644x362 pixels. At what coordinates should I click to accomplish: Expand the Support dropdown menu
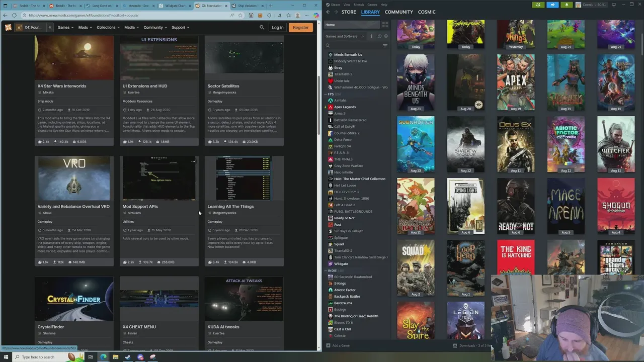[x=180, y=27]
